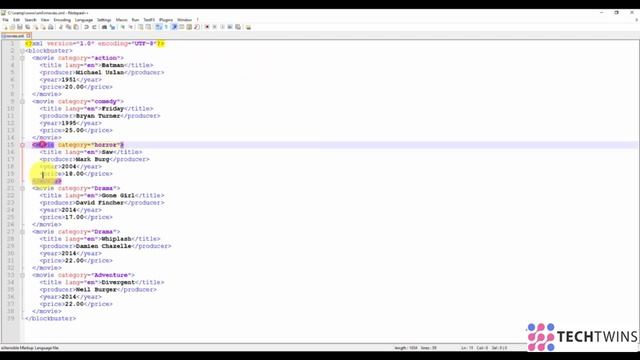
Task: Toggle the highlighted indent guide button
Action: [x=174, y=27]
